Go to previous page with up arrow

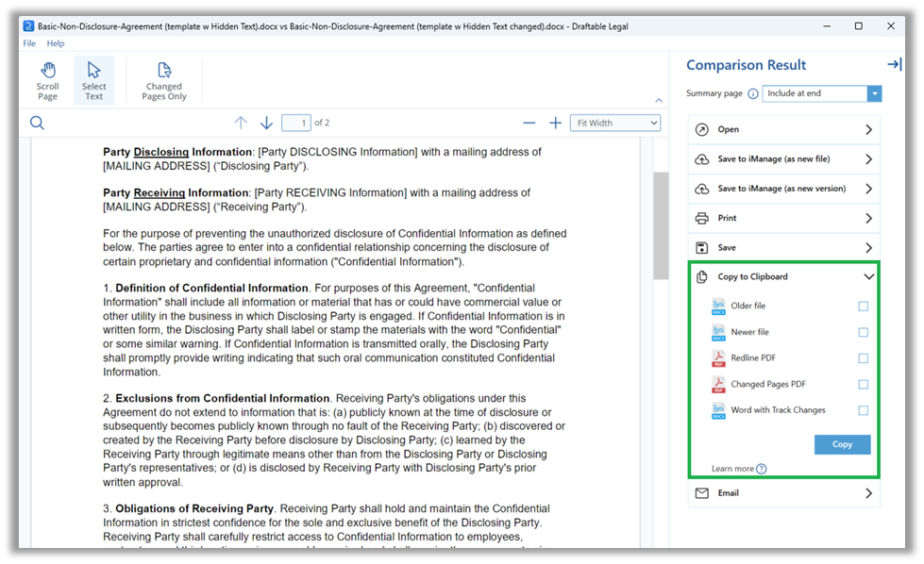coord(241,123)
